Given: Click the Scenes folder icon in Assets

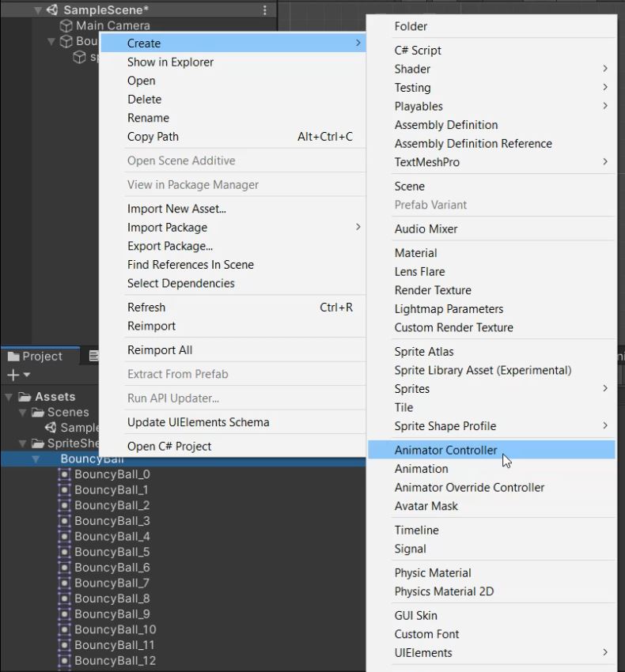Looking at the screenshot, I should [x=39, y=412].
